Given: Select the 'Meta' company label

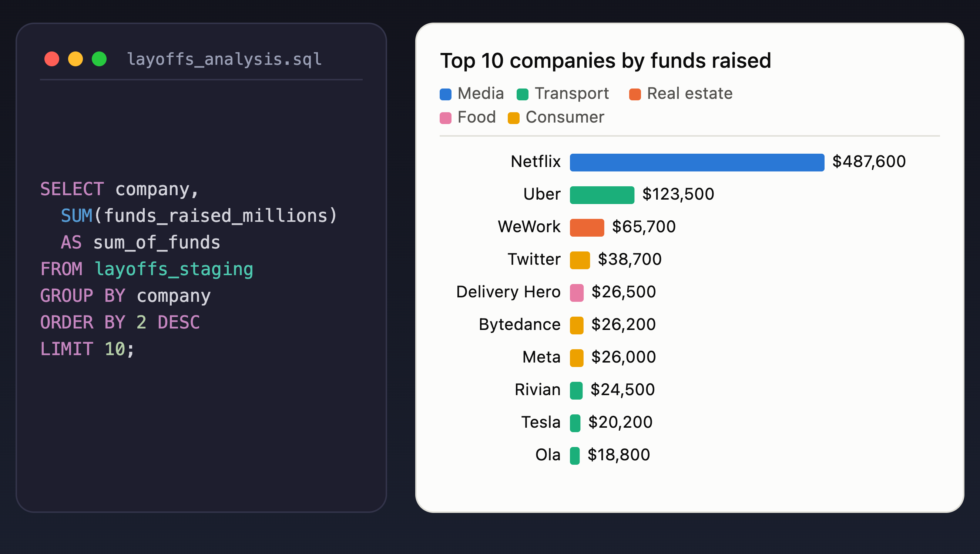Looking at the screenshot, I should pyautogui.click(x=542, y=357).
